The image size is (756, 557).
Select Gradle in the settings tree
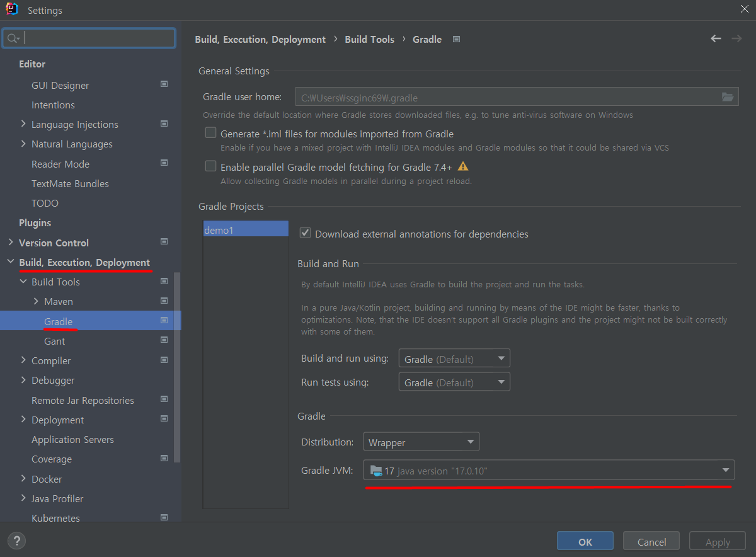[x=58, y=321]
